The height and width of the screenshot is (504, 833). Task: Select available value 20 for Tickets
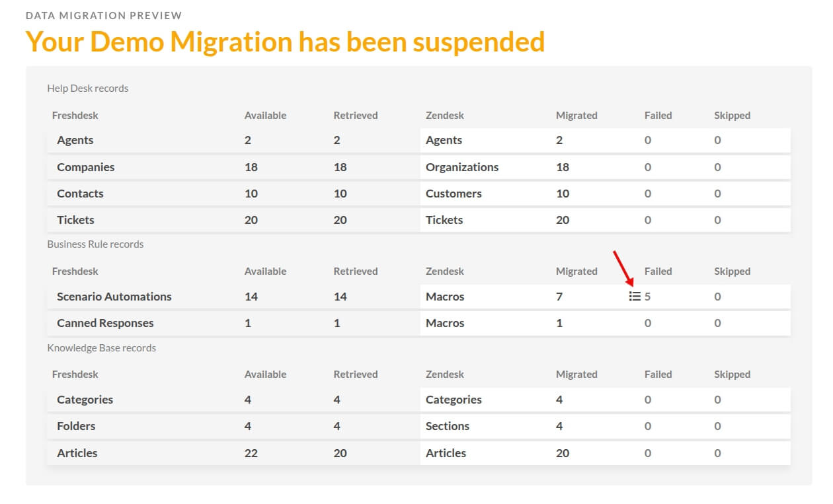251,220
